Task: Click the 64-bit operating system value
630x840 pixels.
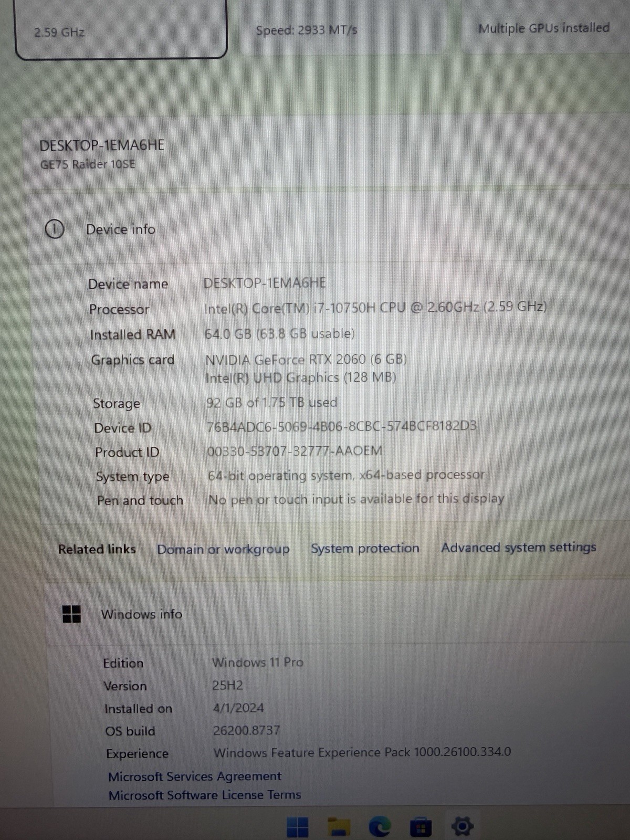Action: tap(346, 475)
